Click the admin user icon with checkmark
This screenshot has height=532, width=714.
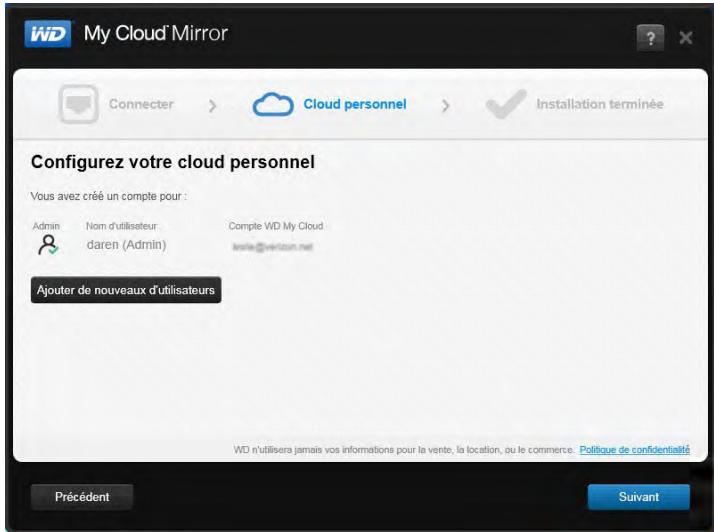coord(48,245)
